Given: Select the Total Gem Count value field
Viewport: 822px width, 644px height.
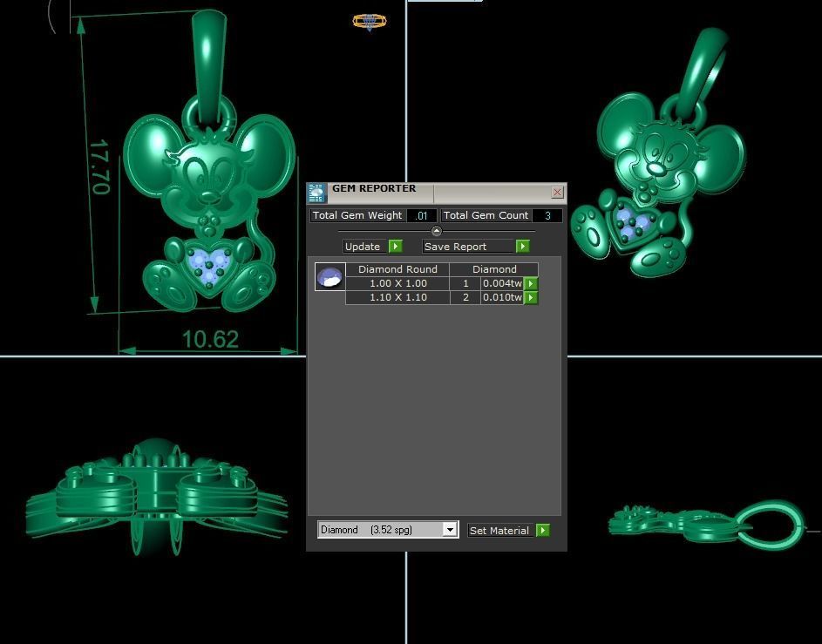Looking at the screenshot, I should tap(547, 215).
